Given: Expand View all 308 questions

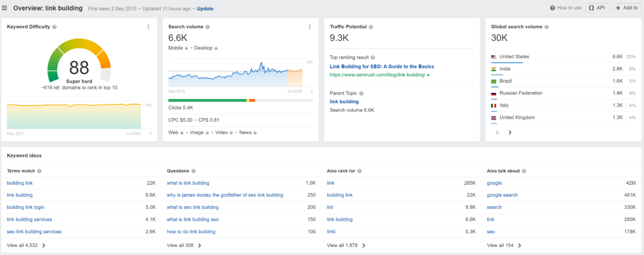Looking at the screenshot, I should [x=184, y=246].
